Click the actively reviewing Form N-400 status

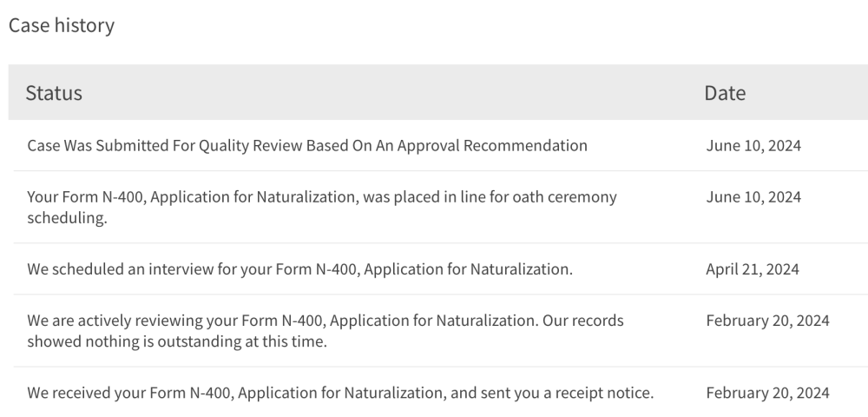pos(325,331)
